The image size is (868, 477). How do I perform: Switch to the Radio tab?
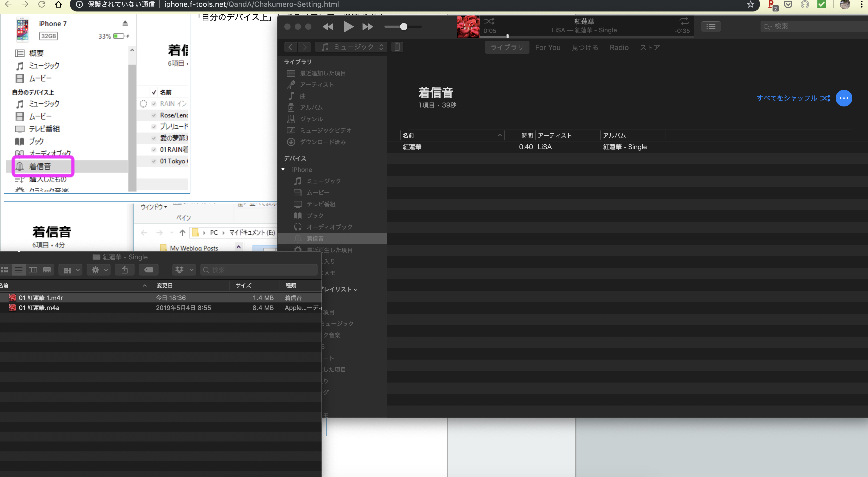tap(619, 47)
